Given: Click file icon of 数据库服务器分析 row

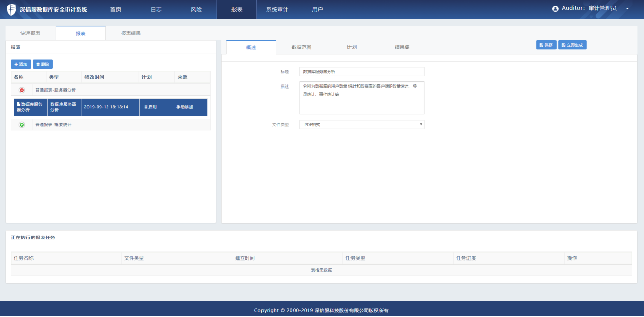Looking at the screenshot, I should pyautogui.click(x=19, y=104).
